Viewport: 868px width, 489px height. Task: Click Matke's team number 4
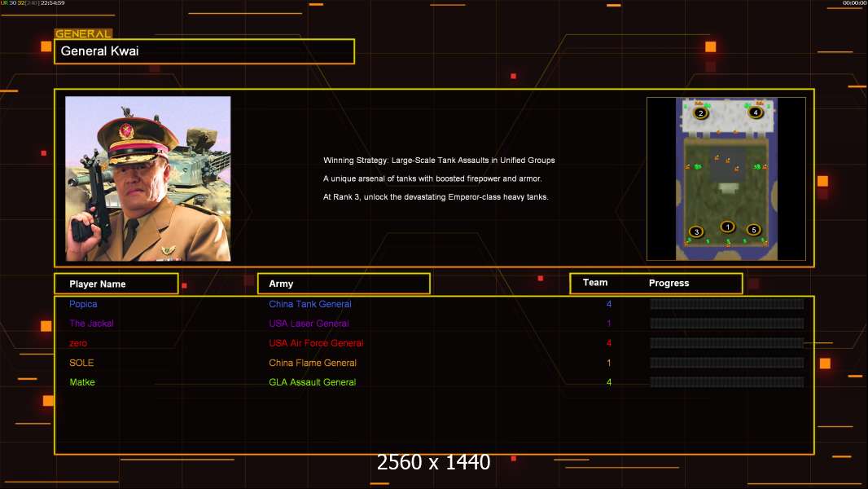click(x=609, y=382)
